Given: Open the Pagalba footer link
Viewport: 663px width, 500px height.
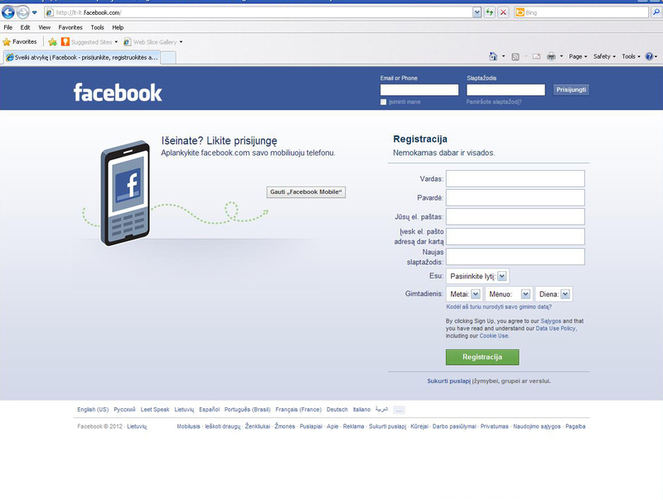Looking at the screenshot, I should (575, 426).
